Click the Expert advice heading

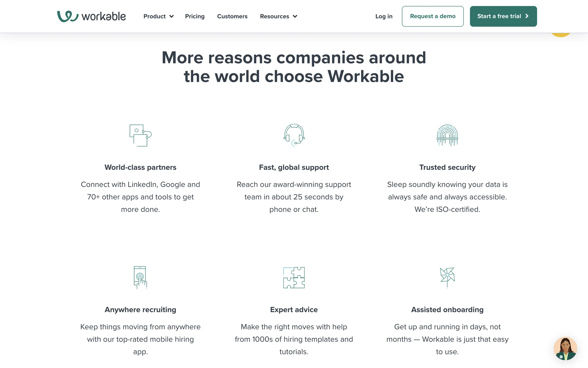click(294, 310)
